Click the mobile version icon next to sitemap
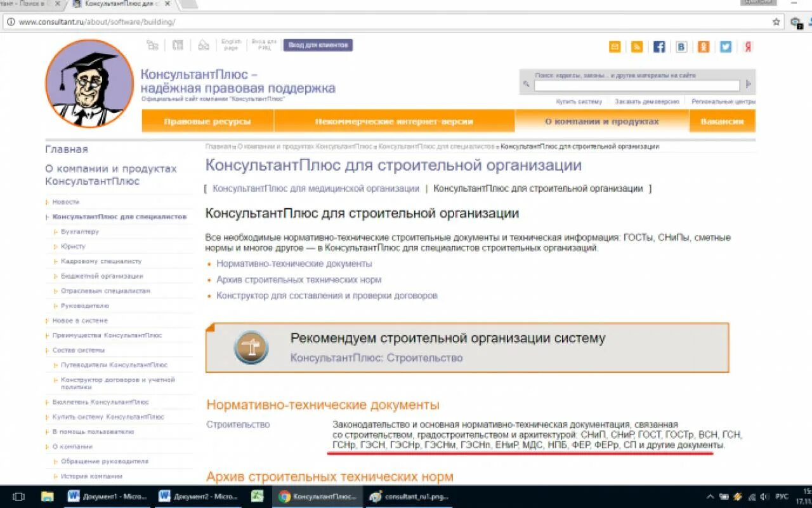Image resolution: width=812 pixels, height=508 pixels. point(178,45)
